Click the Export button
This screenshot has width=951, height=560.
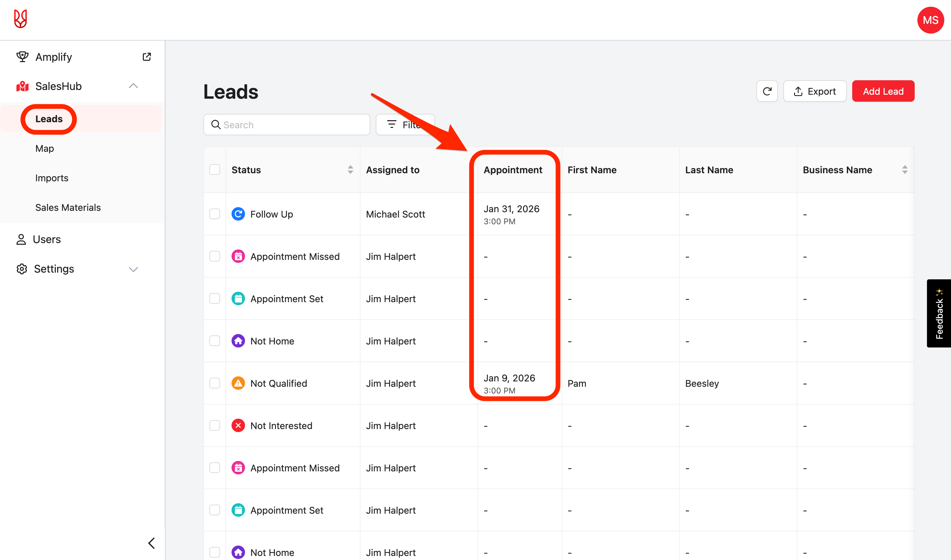(815, 91)
